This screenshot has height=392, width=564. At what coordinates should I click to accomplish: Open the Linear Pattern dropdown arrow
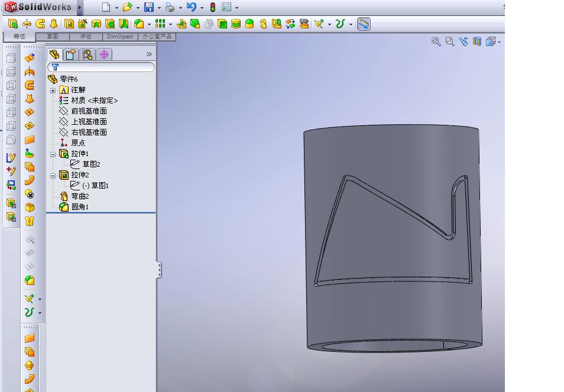click(170, 24)
